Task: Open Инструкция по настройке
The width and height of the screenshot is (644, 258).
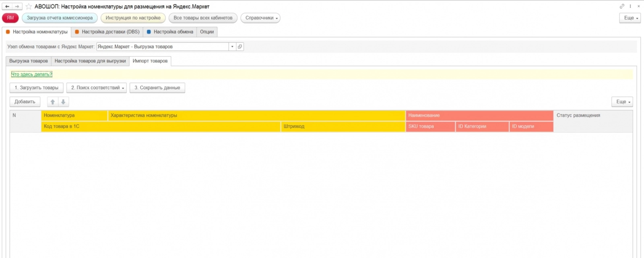Action: [x=133, y=18]
